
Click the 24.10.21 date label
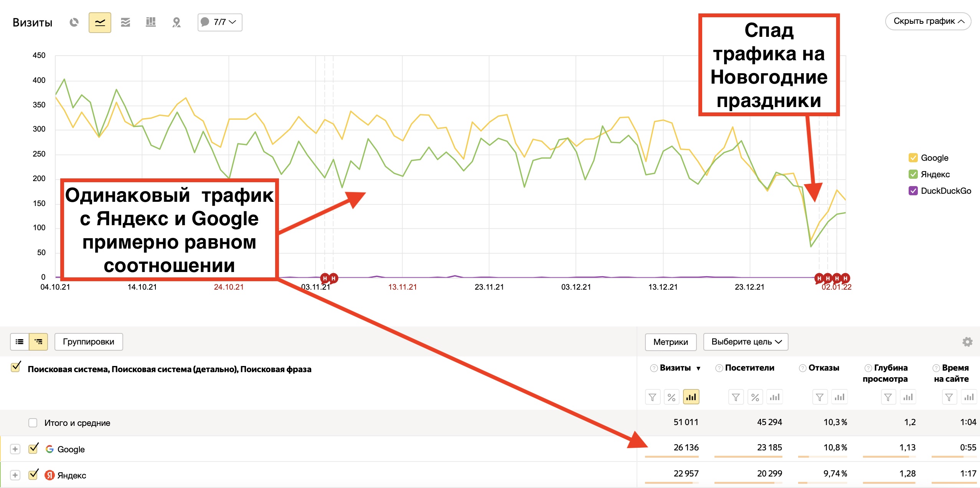coord(229,287)
